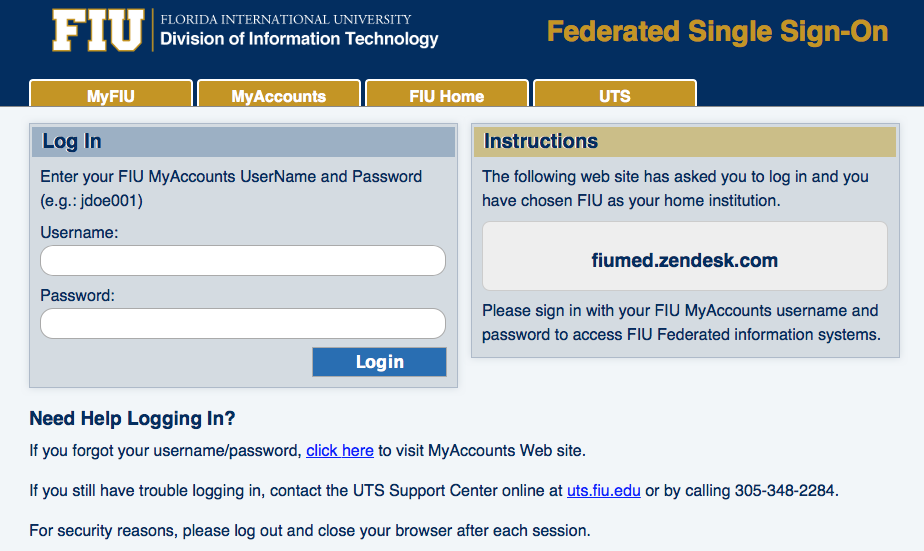The width and height of the screenshot is (924, 551).
Task: Click the Username label
Action: [x=80, y=233]
